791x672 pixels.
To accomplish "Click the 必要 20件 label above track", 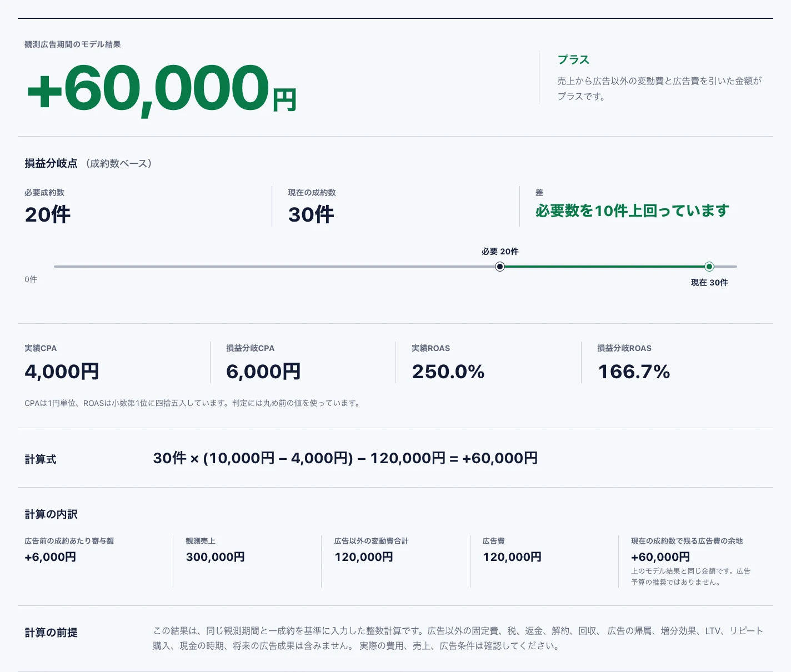I will [500, 252].
